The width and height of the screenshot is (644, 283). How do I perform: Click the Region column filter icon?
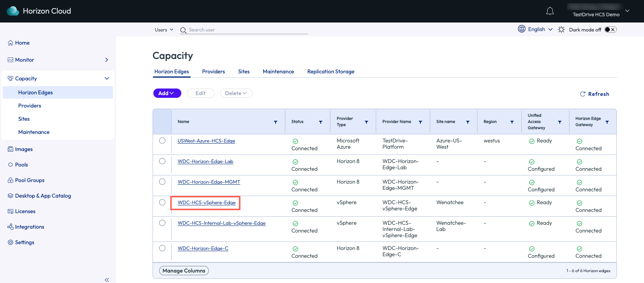512,122
